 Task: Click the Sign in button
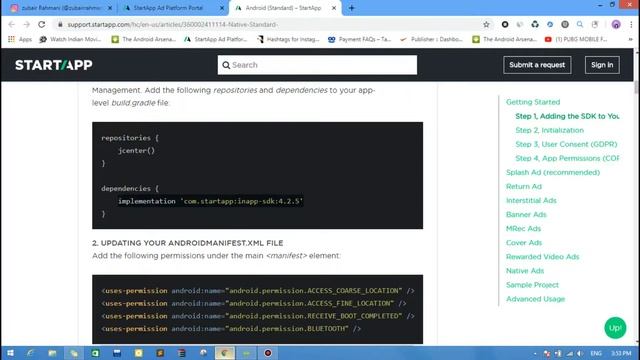click(602, 65)
